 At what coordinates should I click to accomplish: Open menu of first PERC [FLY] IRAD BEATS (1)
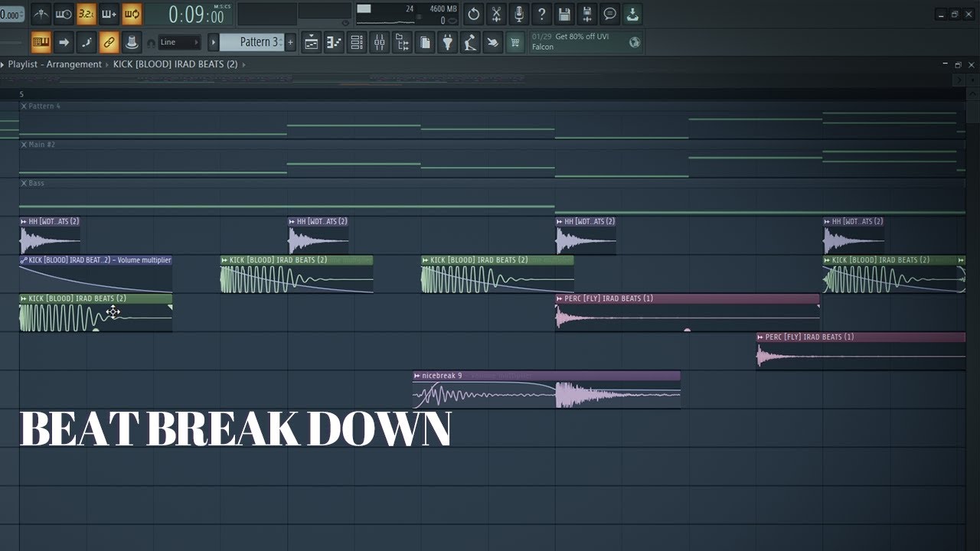coord(560,298)
